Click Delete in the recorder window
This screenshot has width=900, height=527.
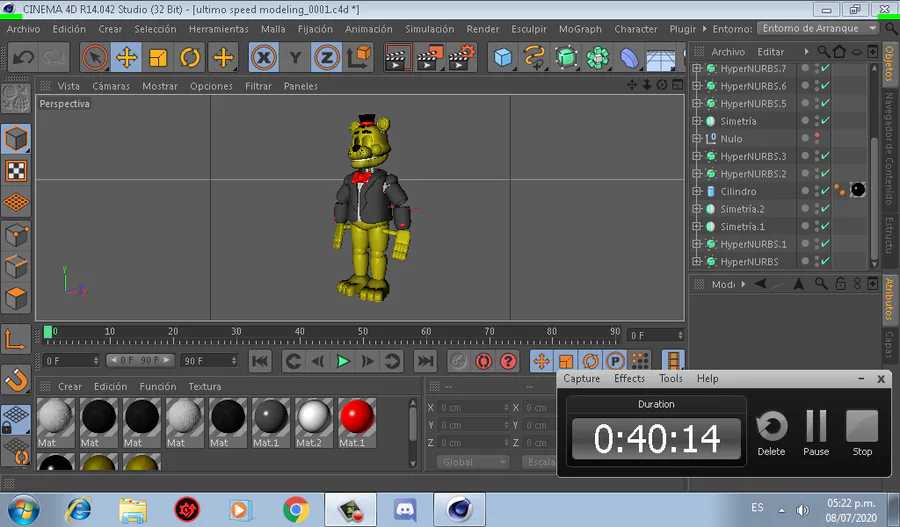point(771,433)
